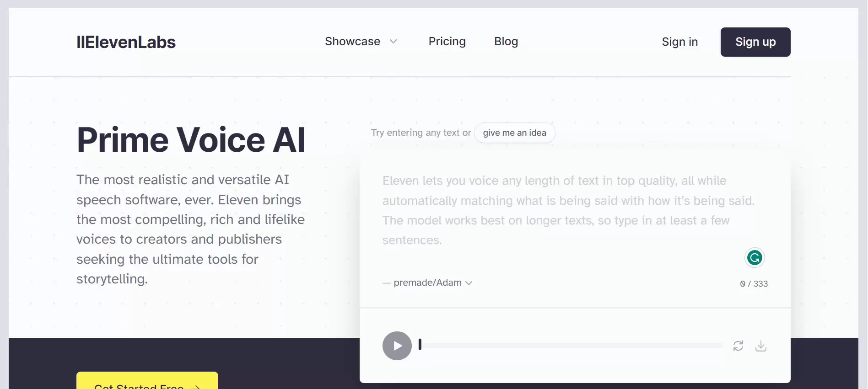The height and width of the screenshot is (389, 868).
Task: Open the Showcase dropdown chevron
Action: pyautogui.click(x=394, y=42)
